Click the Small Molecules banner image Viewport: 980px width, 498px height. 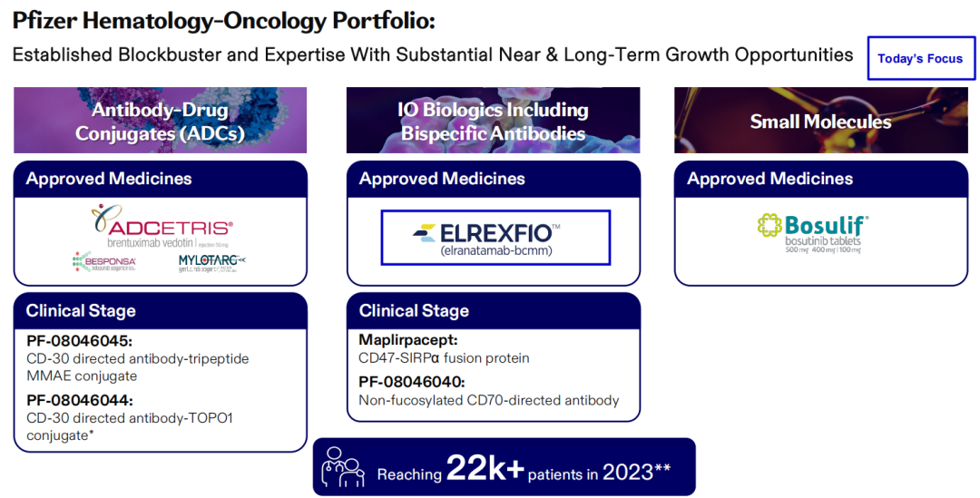[820, 121]
